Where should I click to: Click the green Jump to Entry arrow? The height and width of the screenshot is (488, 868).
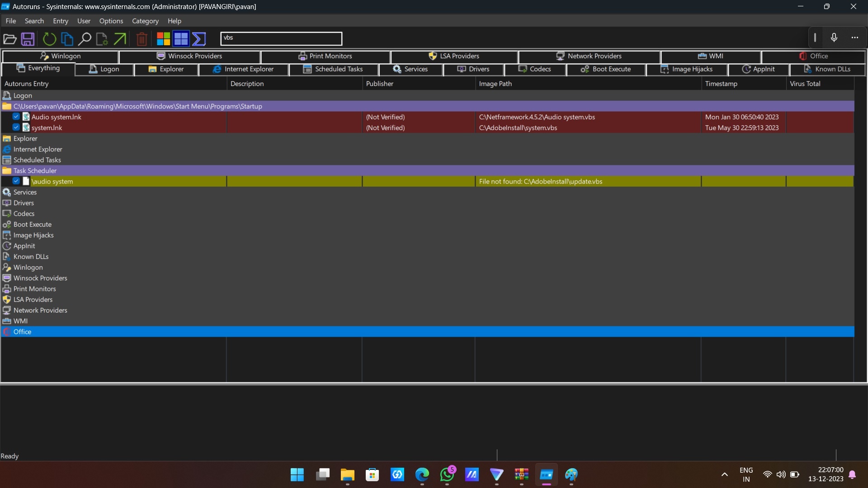120,39
